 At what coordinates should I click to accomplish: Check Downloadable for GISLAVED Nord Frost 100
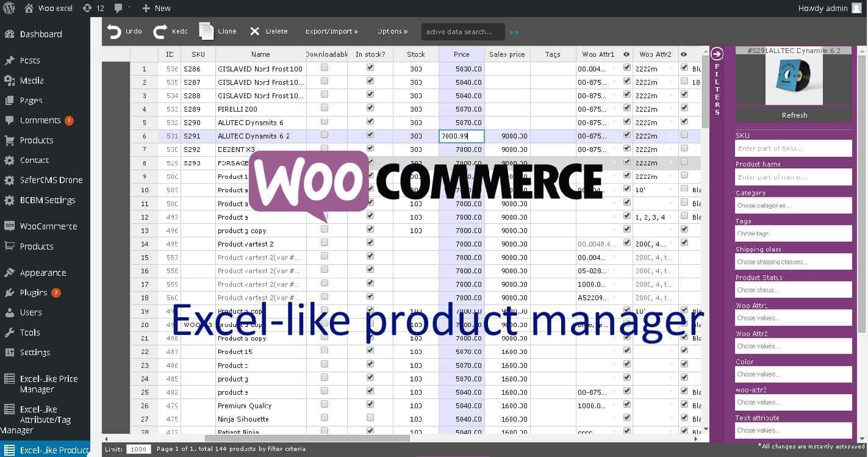click(x=325, y=68)
